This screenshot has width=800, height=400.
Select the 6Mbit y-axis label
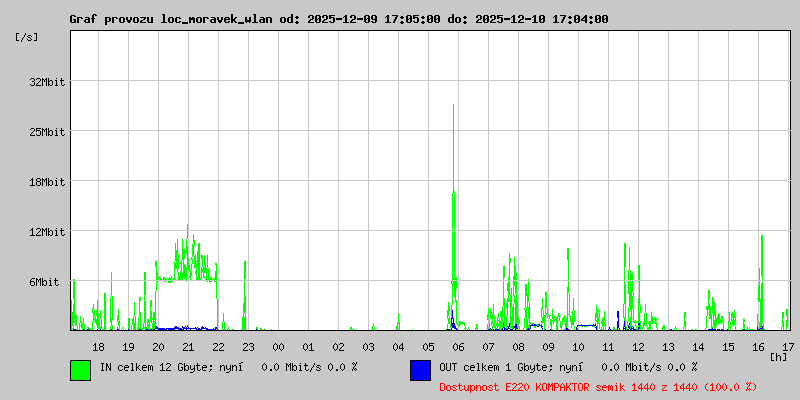pyautogui.click(x=44, y=282)
